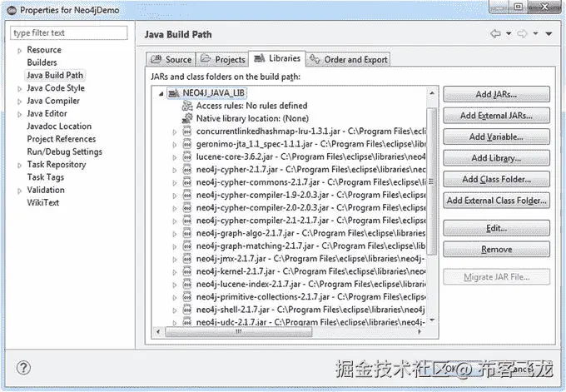Click the neo4j-jmx jar icon
566x392 pixels.
click(x=187, y=259)
